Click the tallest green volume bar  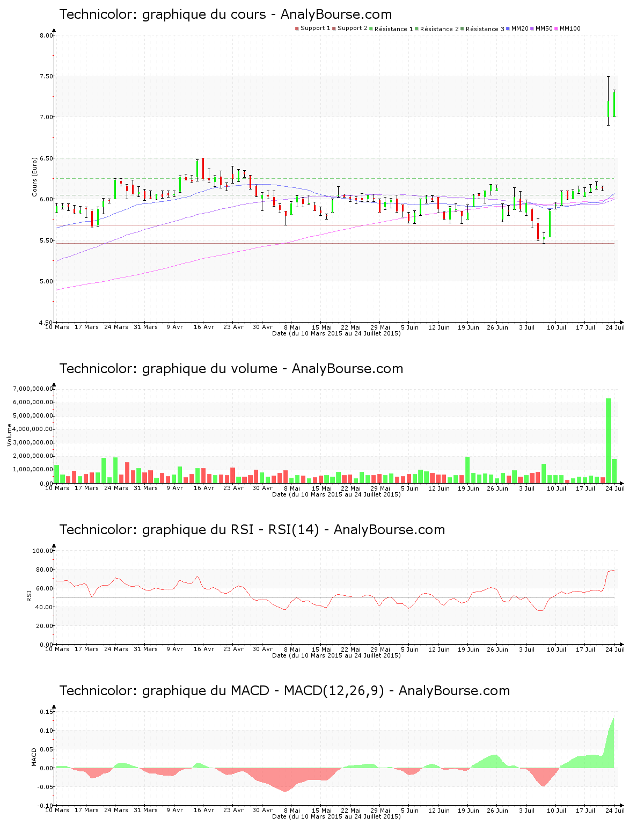[608, 440]
